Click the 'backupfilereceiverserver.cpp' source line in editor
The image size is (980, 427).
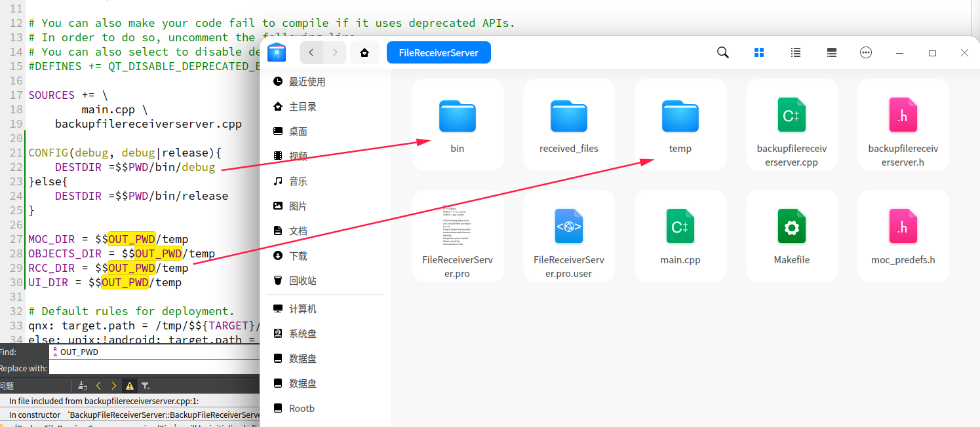(x=148, y=124)
